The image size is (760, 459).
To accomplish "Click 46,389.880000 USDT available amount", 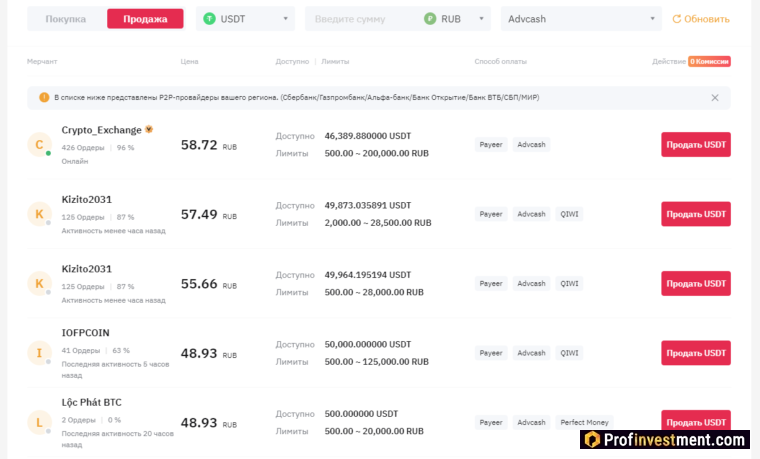I will pos(368,136).
